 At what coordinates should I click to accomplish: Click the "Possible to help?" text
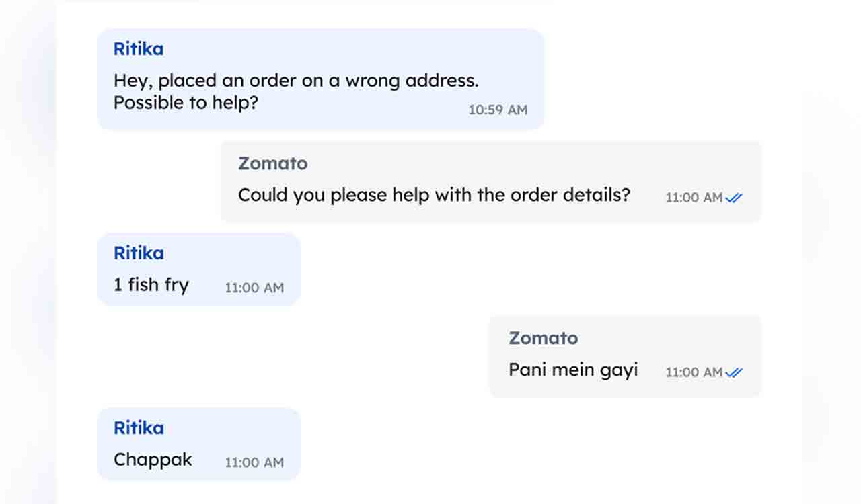pyautogui.click(x=186, y=103)
